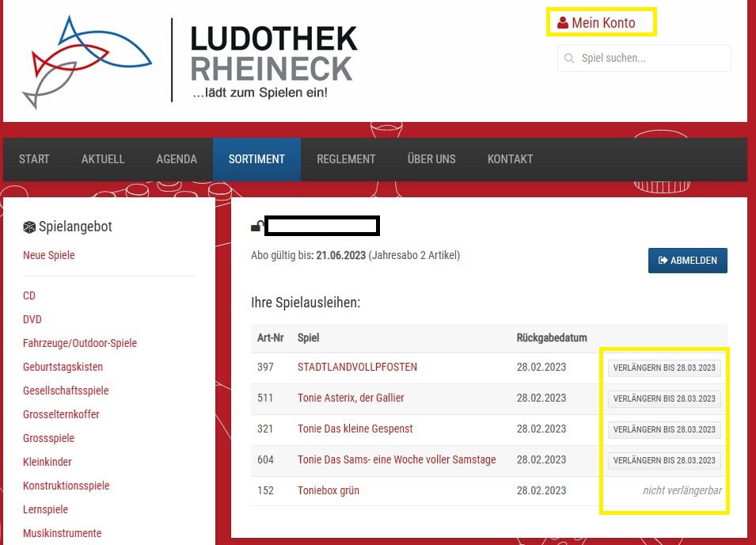Extend loan for Tonie Das kleine Gespenst

click(664, 429)
